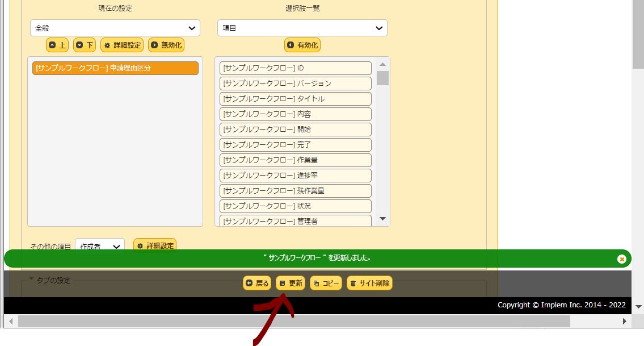644x346 pixels.
Task: Click the コピー button
Action: [326, 283]
